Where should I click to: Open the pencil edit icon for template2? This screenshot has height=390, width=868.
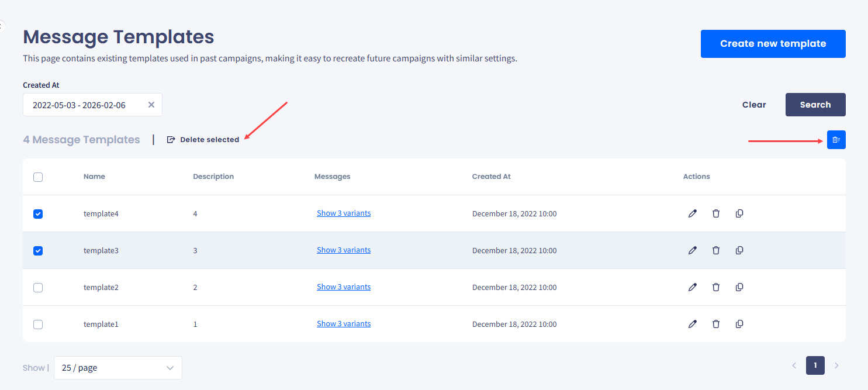[x=693, y=287]
